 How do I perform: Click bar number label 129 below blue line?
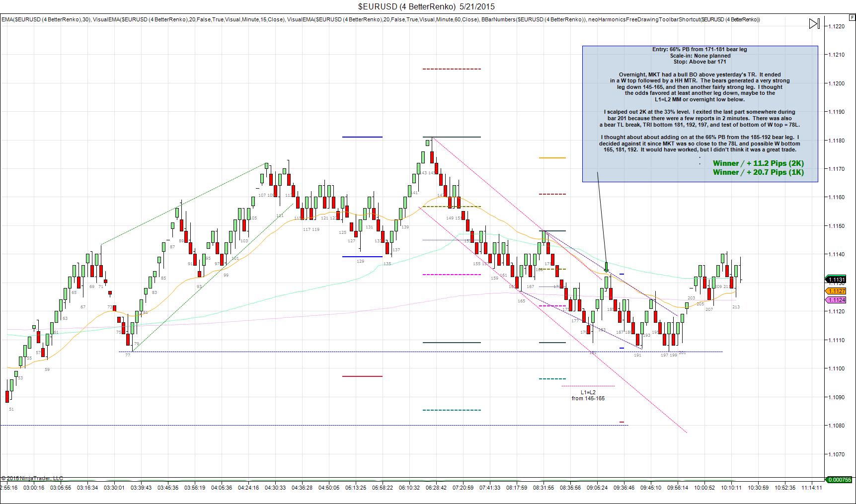pos(361,261)
